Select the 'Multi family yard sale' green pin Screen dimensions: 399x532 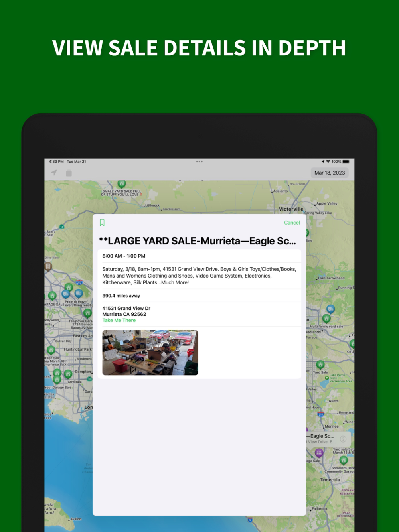point(326,318)
